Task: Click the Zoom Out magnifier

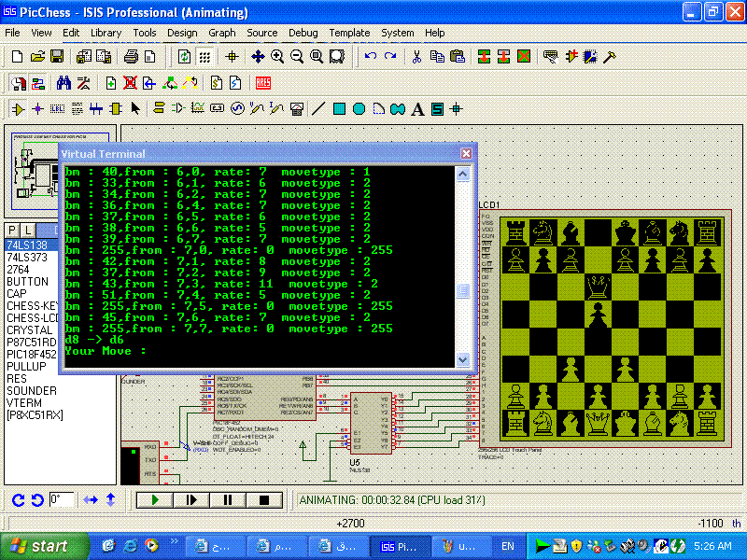Action: coord(297,57)
